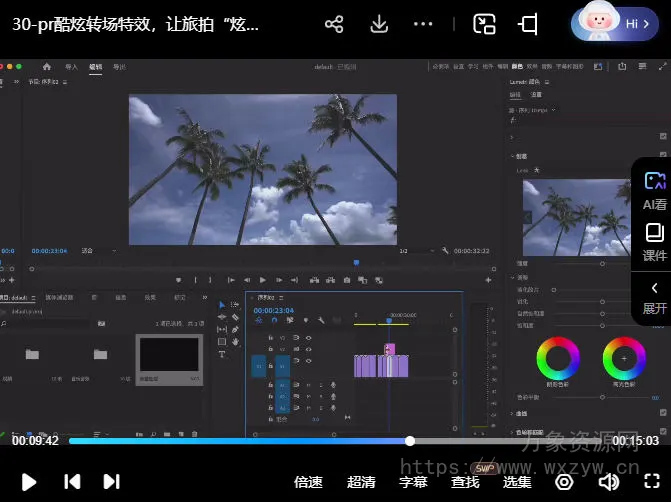Play the video with the play button
The image size is (671, 502).
click(29, 481)
